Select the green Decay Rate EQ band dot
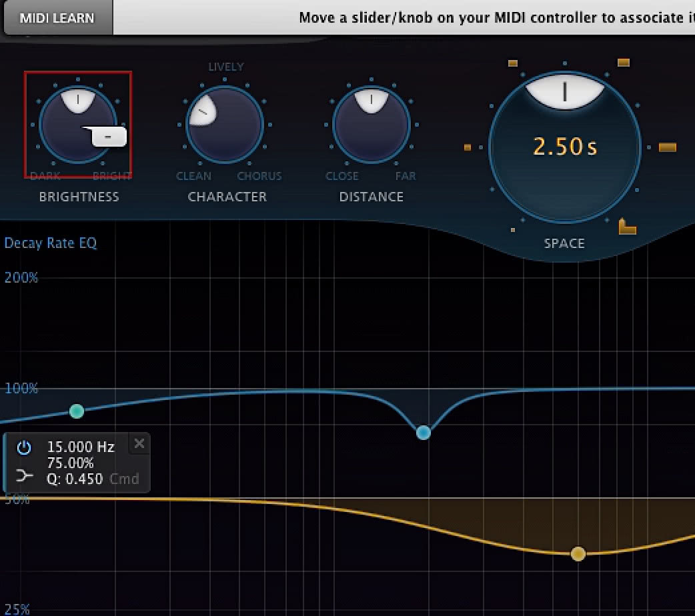The height and width of the screenshot is (616, 695). click(x=77, y=411)
